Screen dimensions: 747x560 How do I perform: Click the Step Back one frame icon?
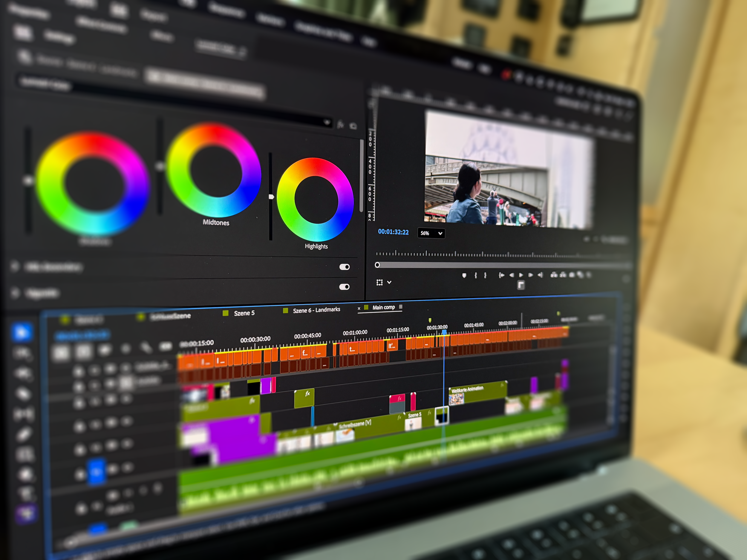click(x=511, y=275)
